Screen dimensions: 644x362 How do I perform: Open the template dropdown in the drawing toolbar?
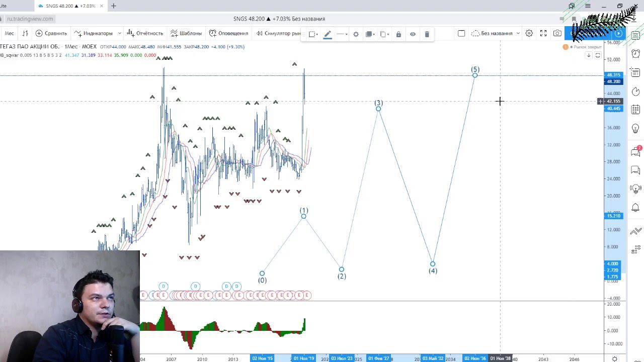click(x=313, y=34)
